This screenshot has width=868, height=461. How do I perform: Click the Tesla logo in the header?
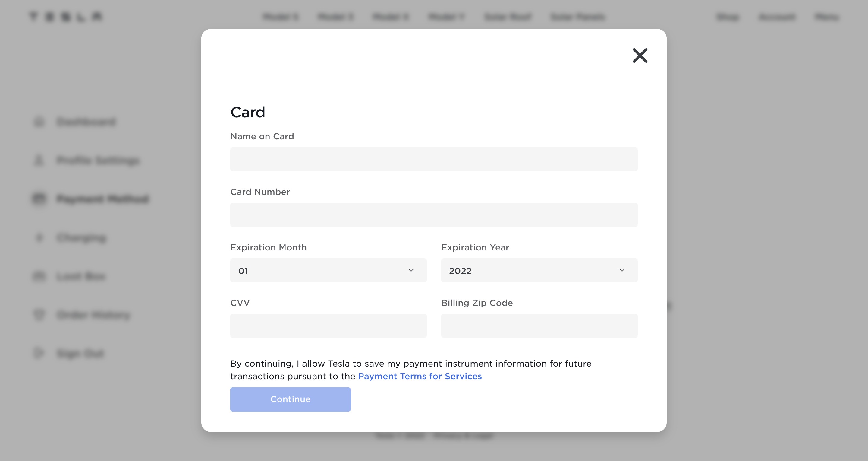click(66, 17)
